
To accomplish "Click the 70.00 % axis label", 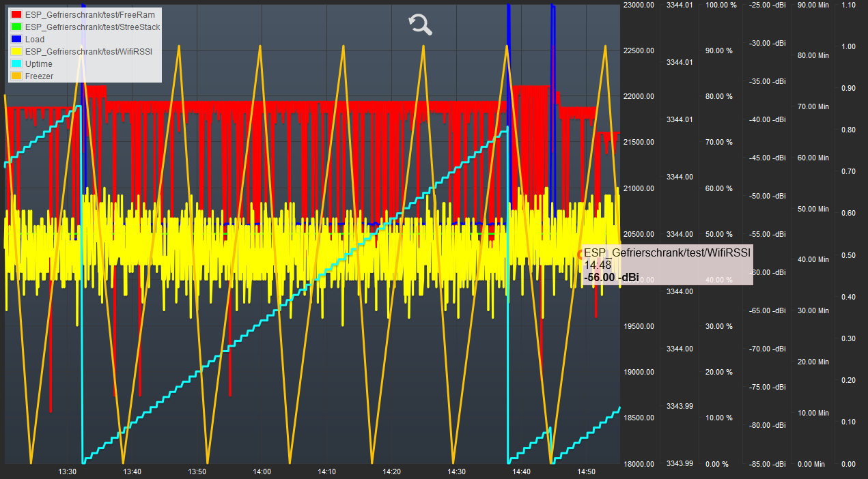I will click(x=718, y=142).
